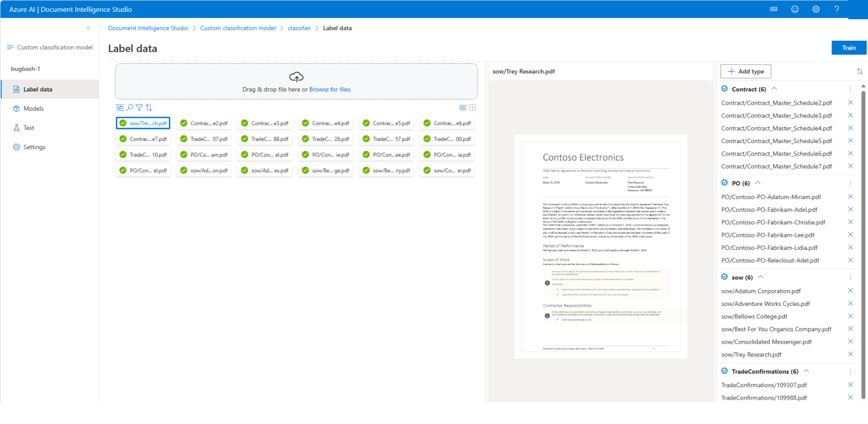The width and height of the screenshot is (868, 424).
Task: Select the PO/Contoso-PO-Fabrikam-Lee.pdf label entry
Action: click(768, 235)
